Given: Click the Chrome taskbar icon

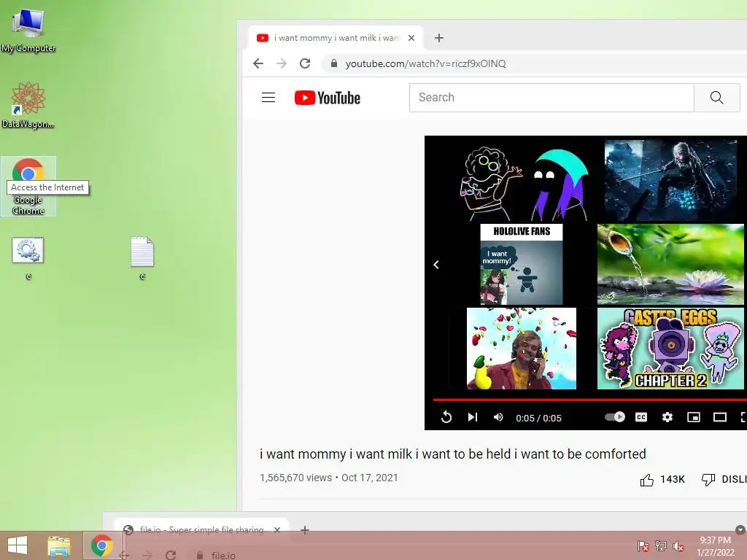Looking at the screenshot, I should pos(102,545).
